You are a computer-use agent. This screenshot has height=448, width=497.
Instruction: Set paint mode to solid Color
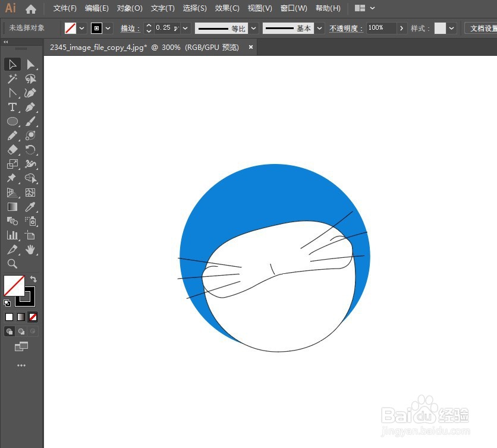pos(9,317)
